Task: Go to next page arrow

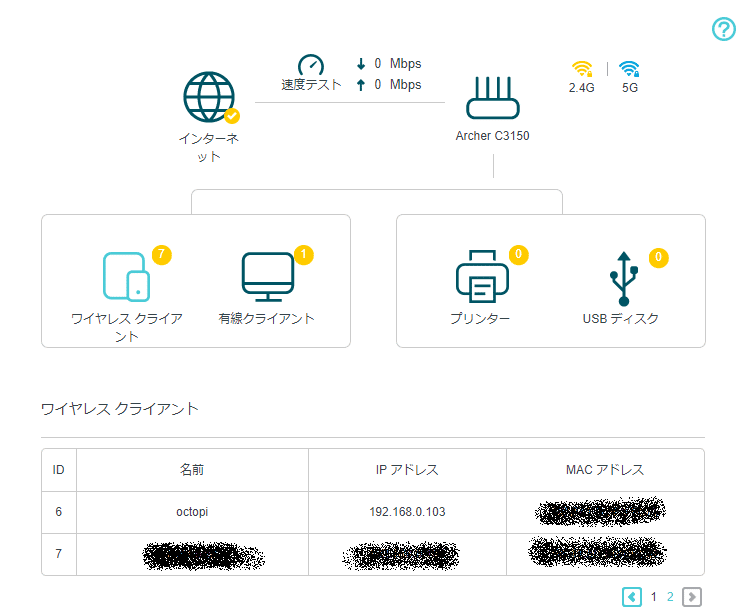Action: point(692,597)
